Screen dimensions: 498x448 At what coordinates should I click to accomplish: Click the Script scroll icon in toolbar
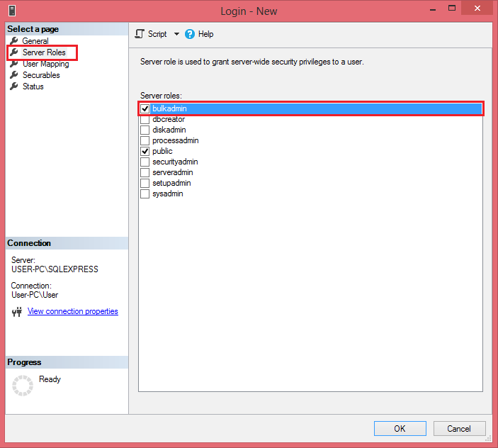[140, 34]
